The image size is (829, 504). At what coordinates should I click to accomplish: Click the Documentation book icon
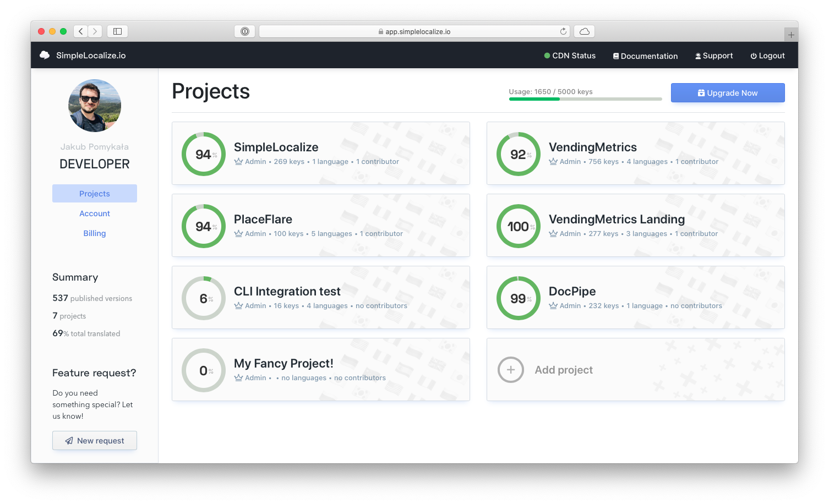[x=616, y=56]
